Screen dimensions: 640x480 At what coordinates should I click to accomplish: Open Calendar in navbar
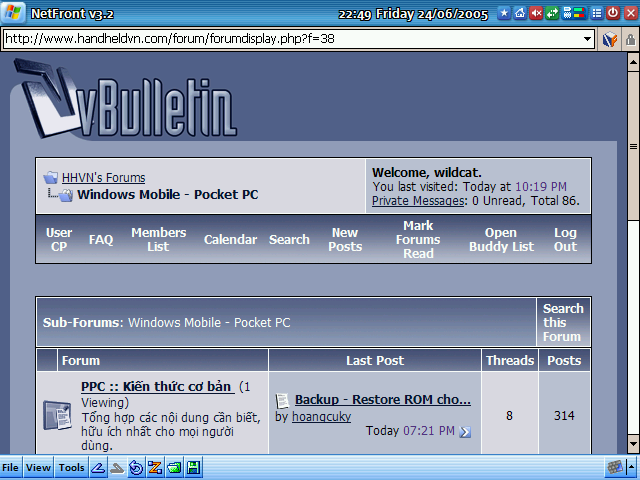pyautogui.click(x=230, y=239)
